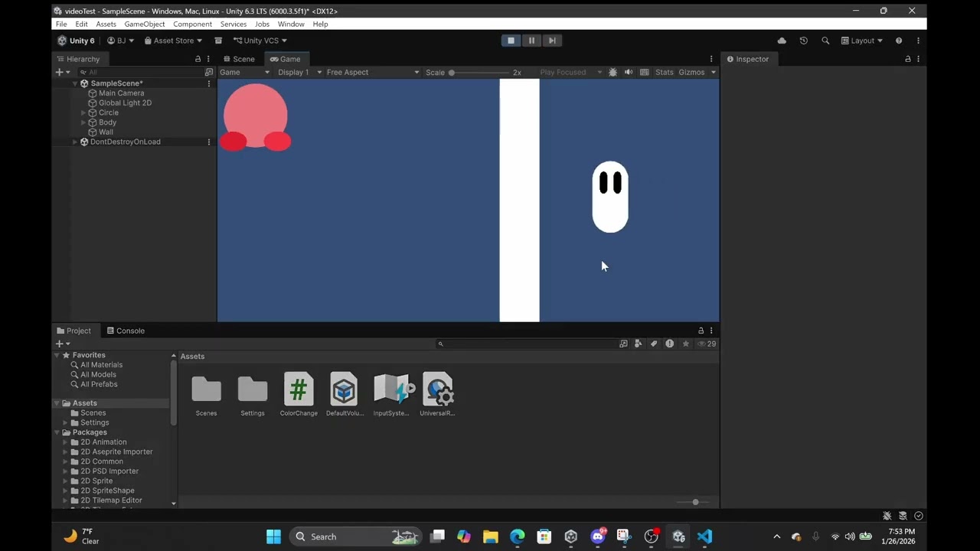The height and width of the screenshot is (551, 980).
Task: Toggle Favorites star in Project toolbar
Action: click(x=686, y=344)
